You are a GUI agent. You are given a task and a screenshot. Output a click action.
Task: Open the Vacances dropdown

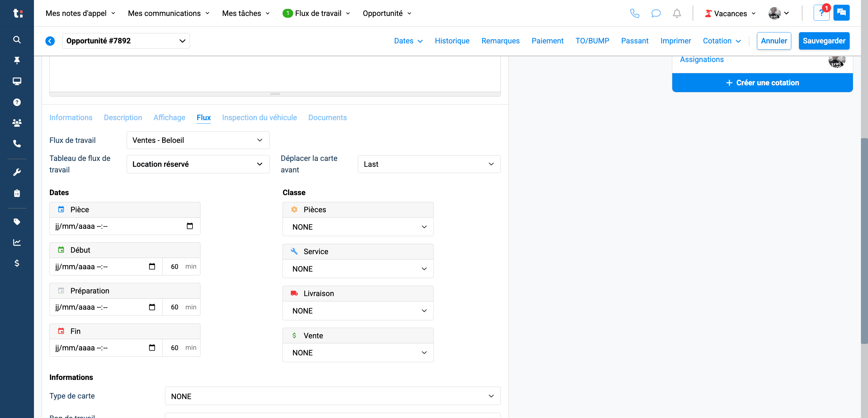coord(730,13)
